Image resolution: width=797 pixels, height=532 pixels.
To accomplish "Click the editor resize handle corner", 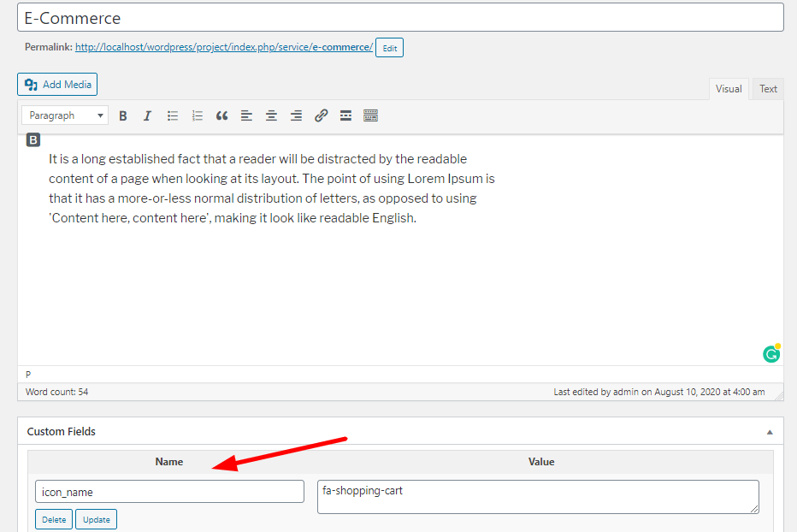I will (x=779, y=396).
